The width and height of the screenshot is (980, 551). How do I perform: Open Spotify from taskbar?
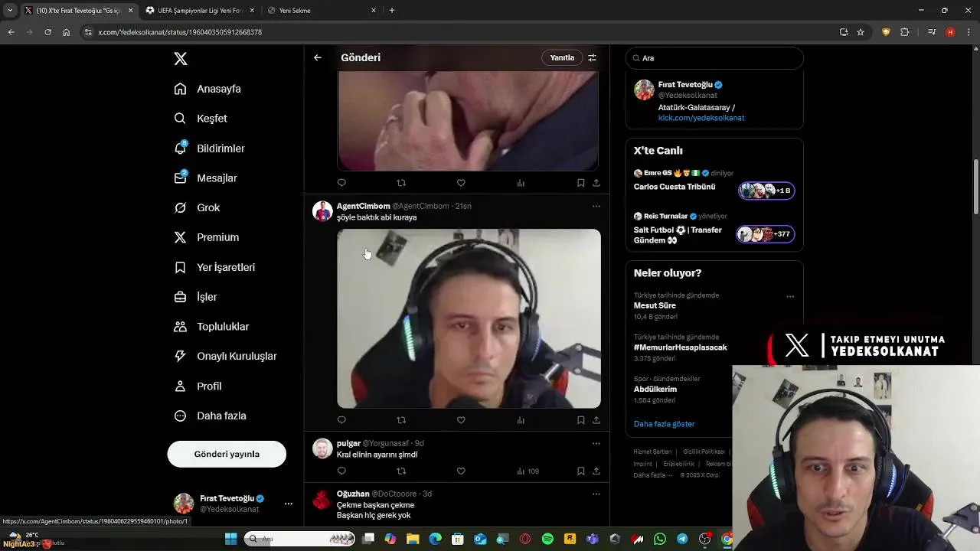(547, 539)
